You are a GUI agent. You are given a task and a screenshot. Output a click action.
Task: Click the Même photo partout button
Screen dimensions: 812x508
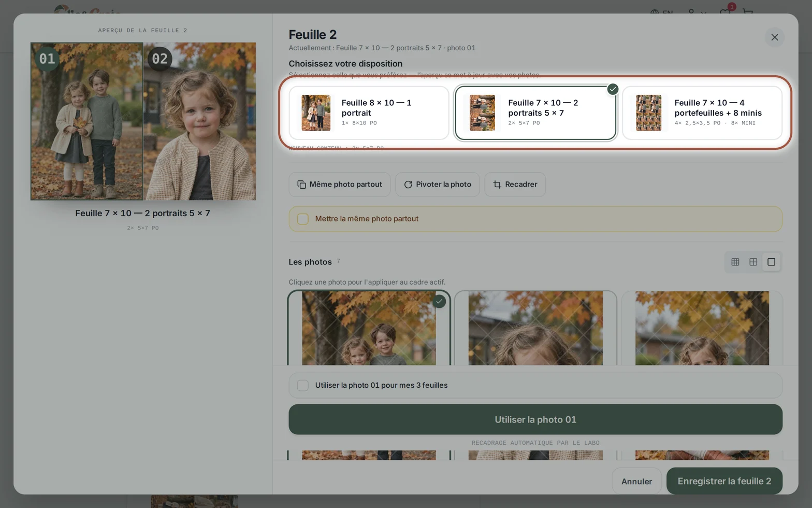[339, 185]
